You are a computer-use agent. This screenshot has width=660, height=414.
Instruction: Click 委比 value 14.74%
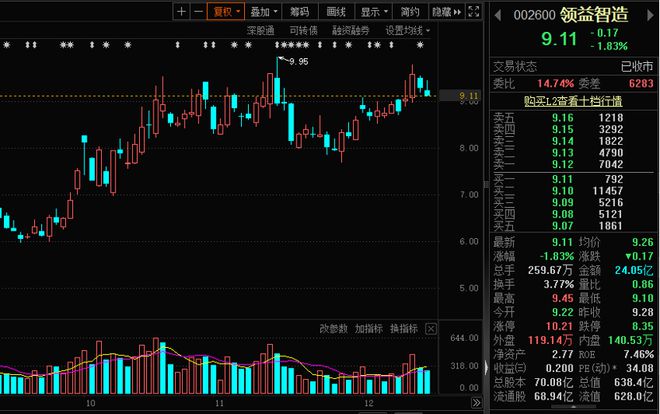tap(555, 83)
